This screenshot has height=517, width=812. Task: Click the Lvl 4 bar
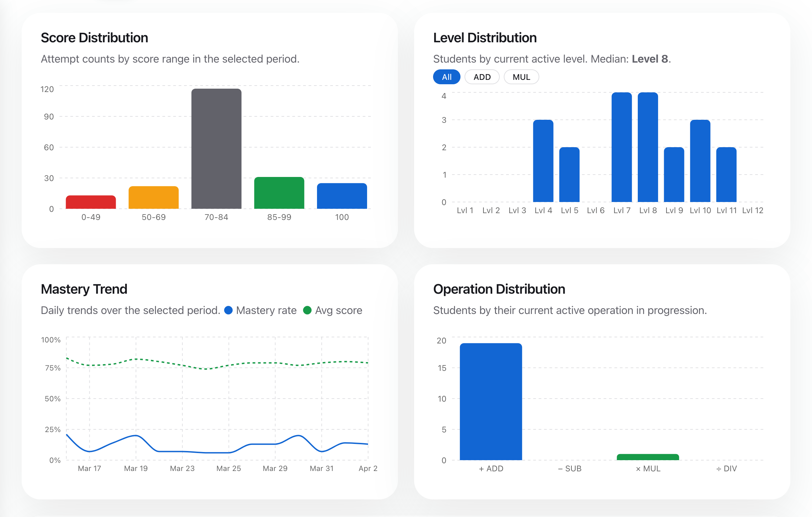tap(543, 161)
